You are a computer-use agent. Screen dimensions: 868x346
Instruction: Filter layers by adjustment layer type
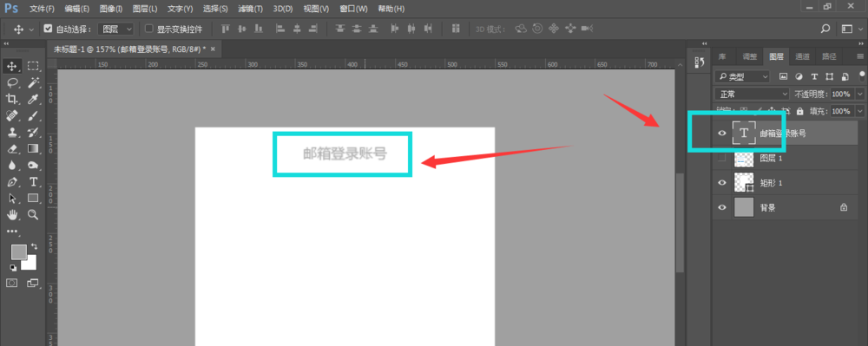(x=799, y=76)
